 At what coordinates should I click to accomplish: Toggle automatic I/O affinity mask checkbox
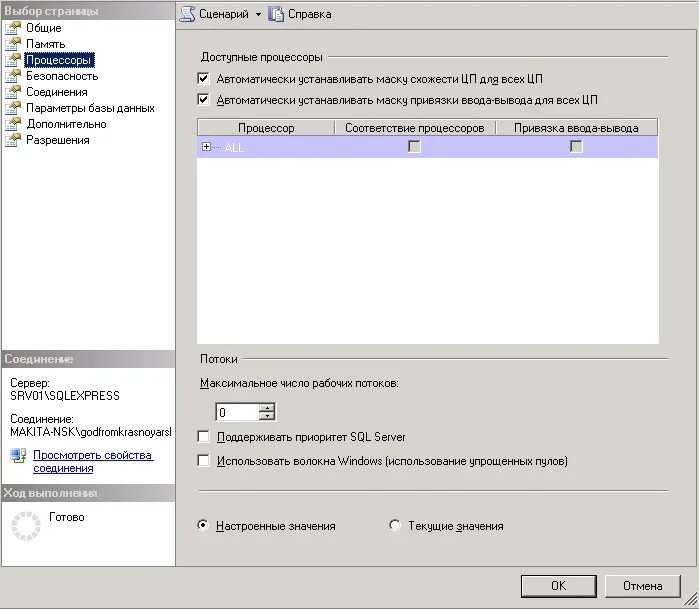[203, 99]
